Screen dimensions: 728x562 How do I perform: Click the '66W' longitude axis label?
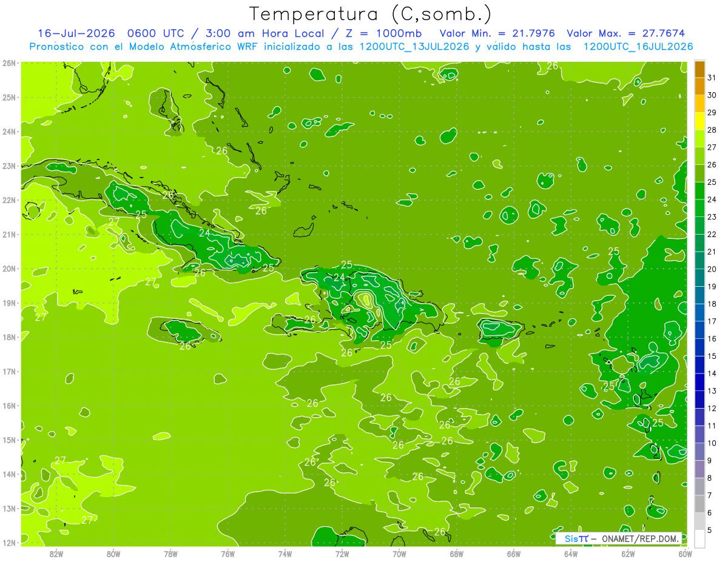pyautogui.click(x=514, y=554)
